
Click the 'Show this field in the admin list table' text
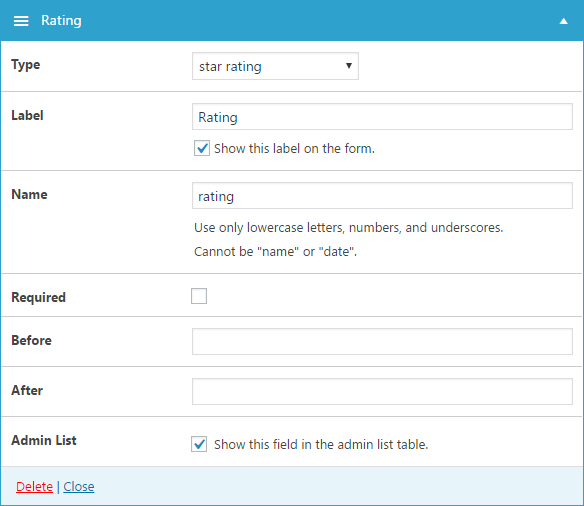[x=321, y=445]
